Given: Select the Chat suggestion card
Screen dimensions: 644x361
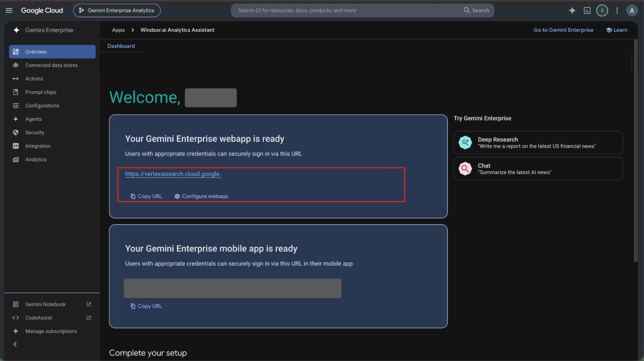Looking at the screenshot, I should point(538,169).
